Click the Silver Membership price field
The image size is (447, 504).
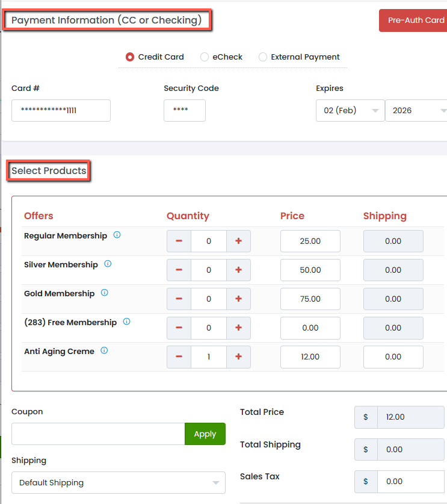310,270
